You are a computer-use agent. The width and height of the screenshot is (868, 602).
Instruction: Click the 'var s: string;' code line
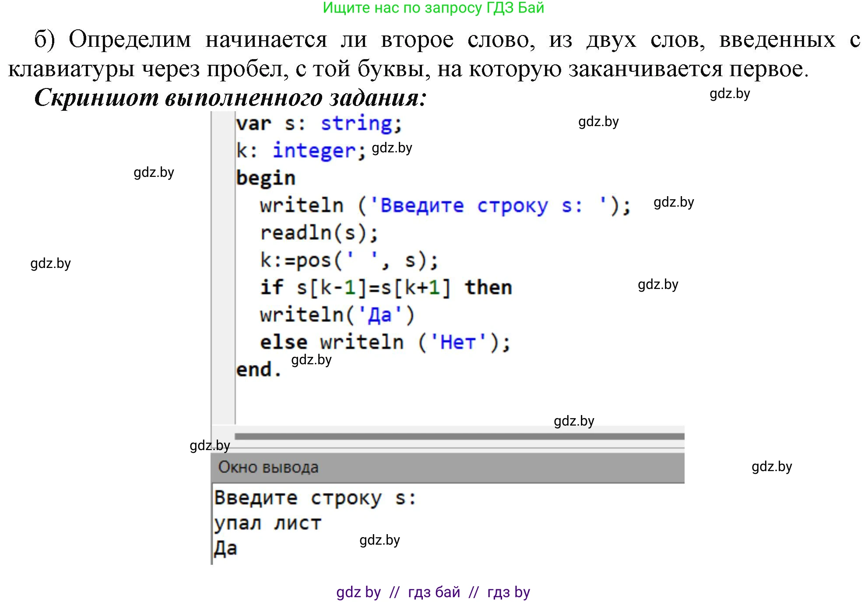point(319,123)
